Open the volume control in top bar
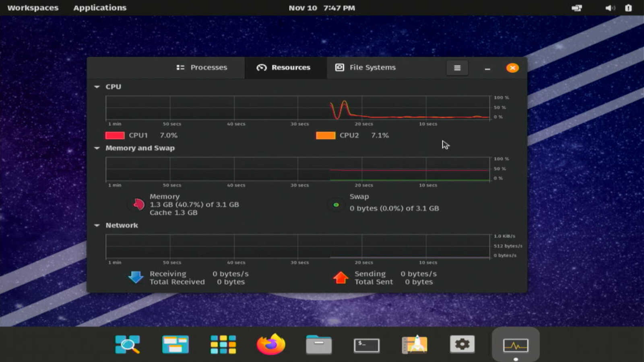Screen dimensions: 644x362 pos(610,8)
